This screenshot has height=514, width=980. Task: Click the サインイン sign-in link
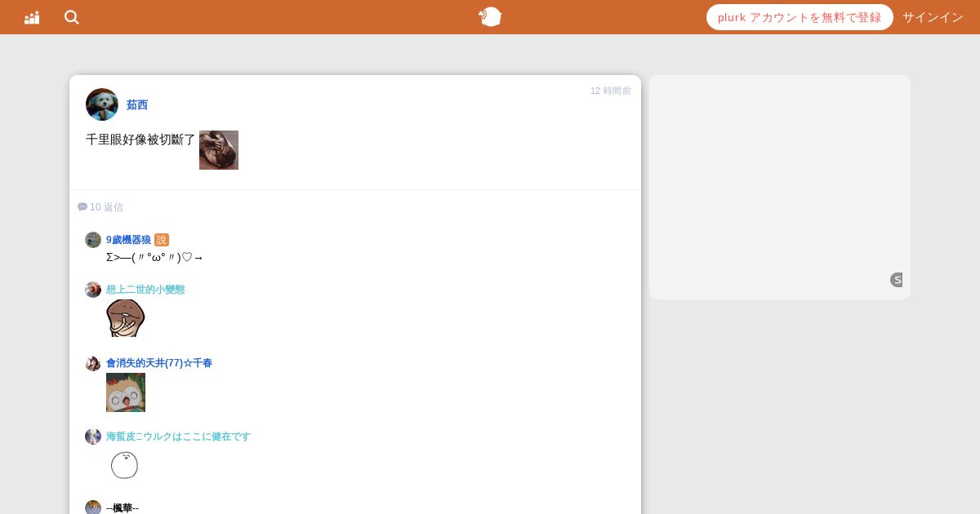click(933, 17)
